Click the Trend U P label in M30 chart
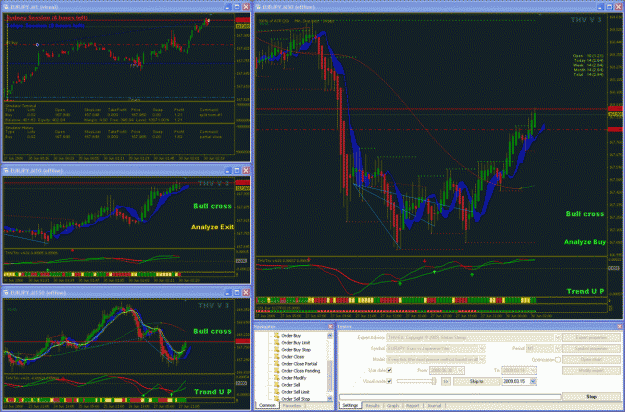The height and width of the screenshot is (412, 625). 585,292
